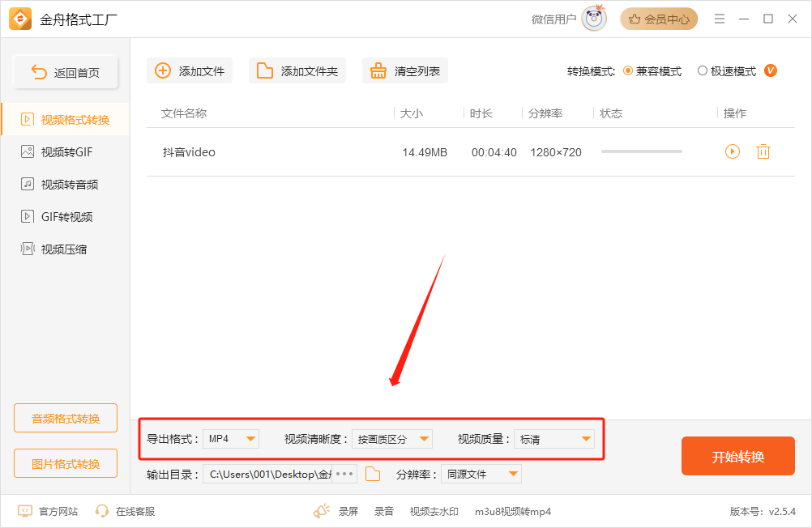Delete 抖音video from the file list

point(763,151)
